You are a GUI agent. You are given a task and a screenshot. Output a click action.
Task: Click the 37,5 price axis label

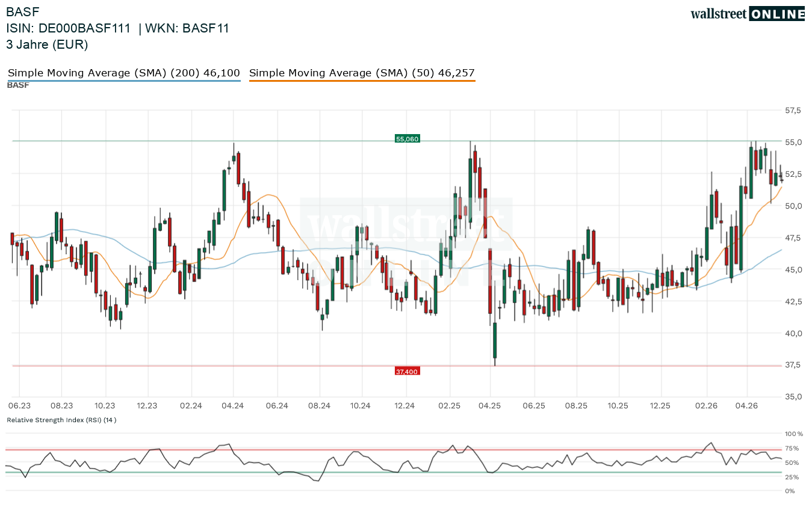pos(793,365)
